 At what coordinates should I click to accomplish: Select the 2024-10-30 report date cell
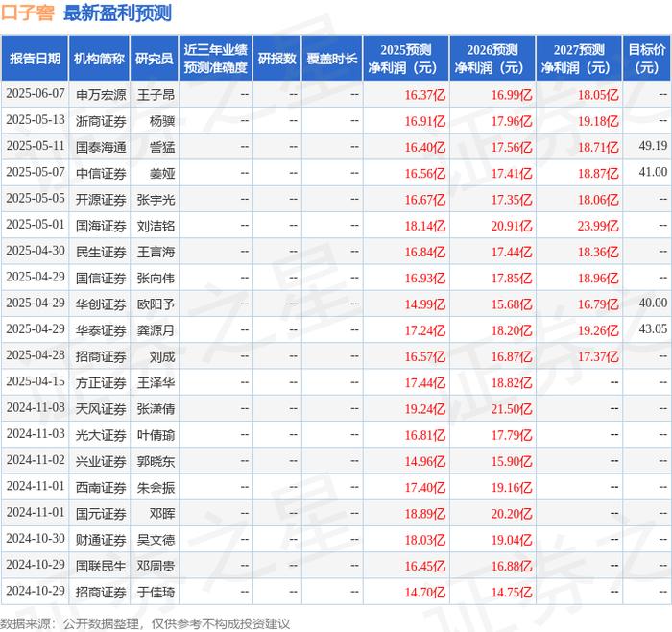(36, 539)
